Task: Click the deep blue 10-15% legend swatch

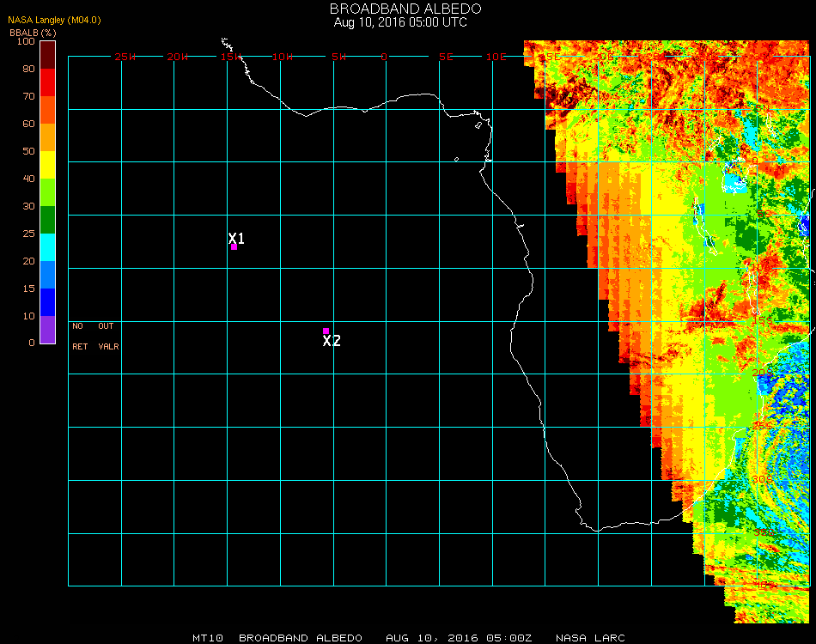Action: 47,302
